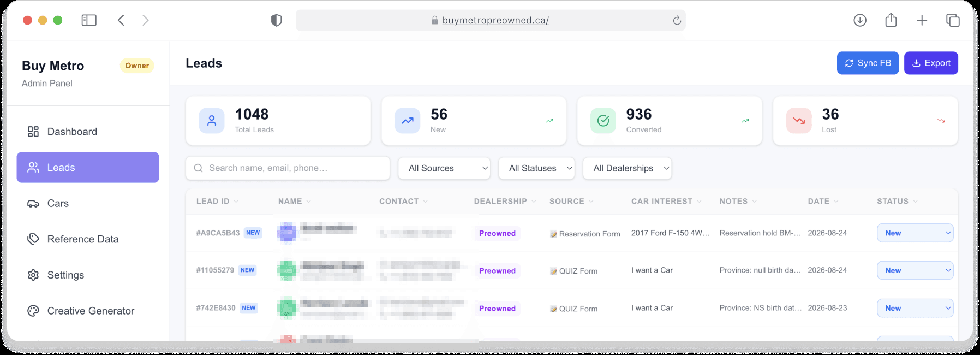Open the All Dealerships filter dropdown
Viewport: 980px width, 355px height.
[628, 168]
